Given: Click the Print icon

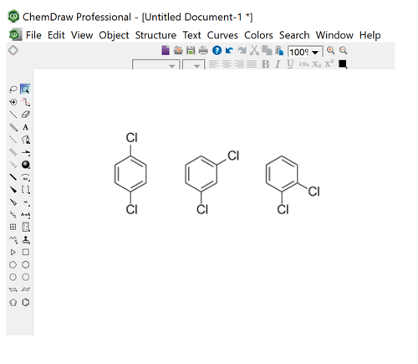Looking at the screenshot, I should click(x=203, y=50).
